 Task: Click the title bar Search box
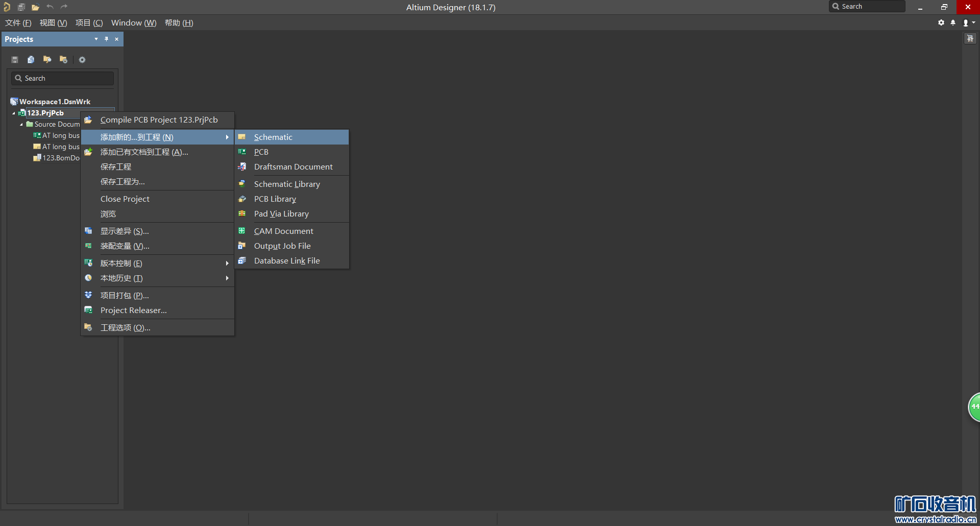tap(867, 6)
